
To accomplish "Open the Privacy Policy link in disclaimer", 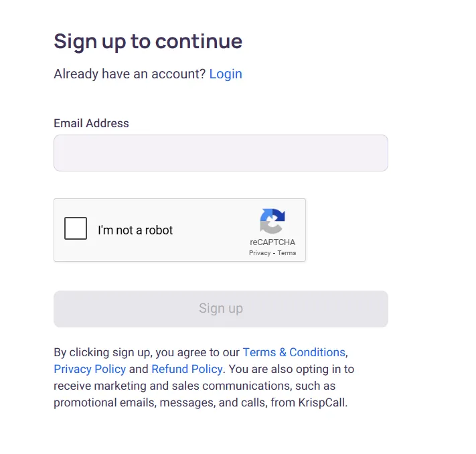I will click(x=90, y=369).
